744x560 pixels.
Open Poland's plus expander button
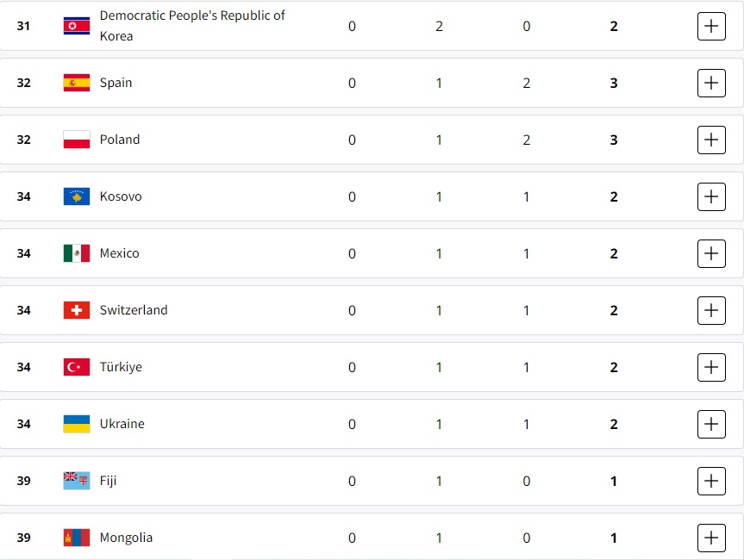tap(711, 140)
